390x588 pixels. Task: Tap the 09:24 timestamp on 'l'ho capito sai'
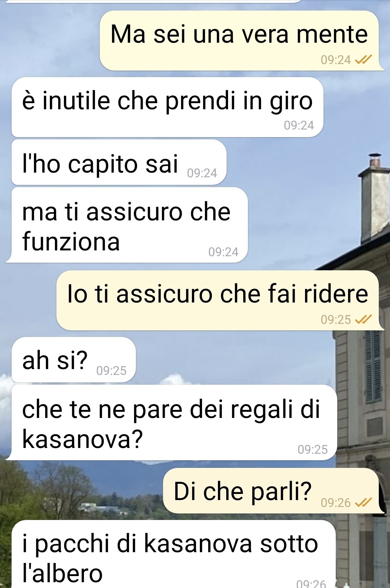(x=202, y=173)
